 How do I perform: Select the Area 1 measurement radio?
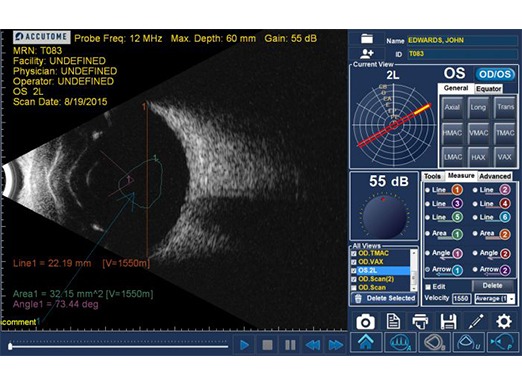point(428,234)
